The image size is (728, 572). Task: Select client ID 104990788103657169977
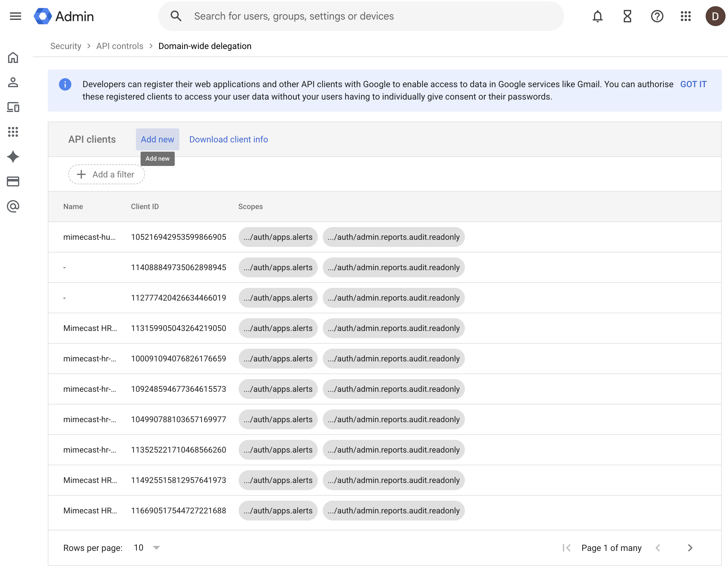(x=178, y=420)
